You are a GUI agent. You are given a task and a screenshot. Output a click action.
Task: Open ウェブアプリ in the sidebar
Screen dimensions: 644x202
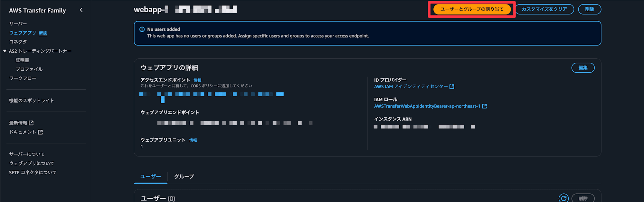tap(23, 33)
